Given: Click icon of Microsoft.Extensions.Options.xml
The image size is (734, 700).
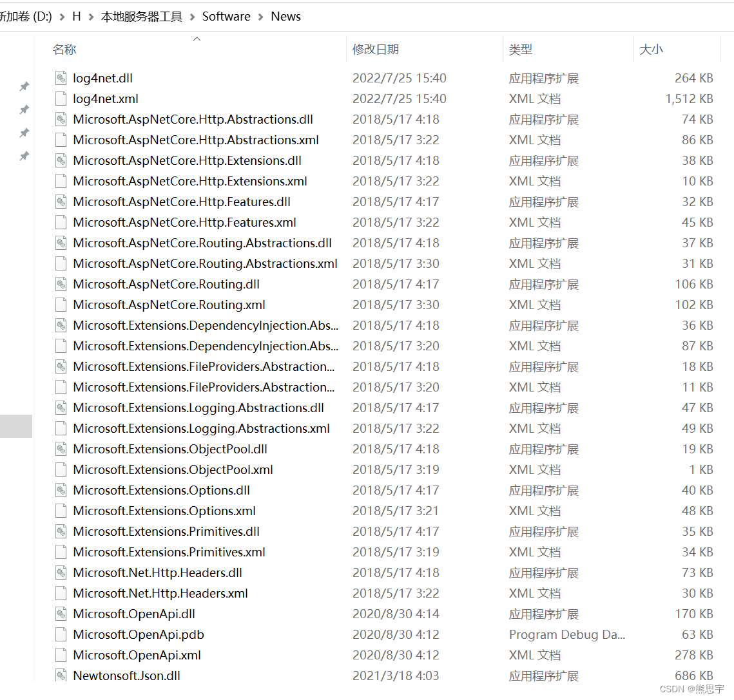Looking at the screenshot, I should coord(61,511).
